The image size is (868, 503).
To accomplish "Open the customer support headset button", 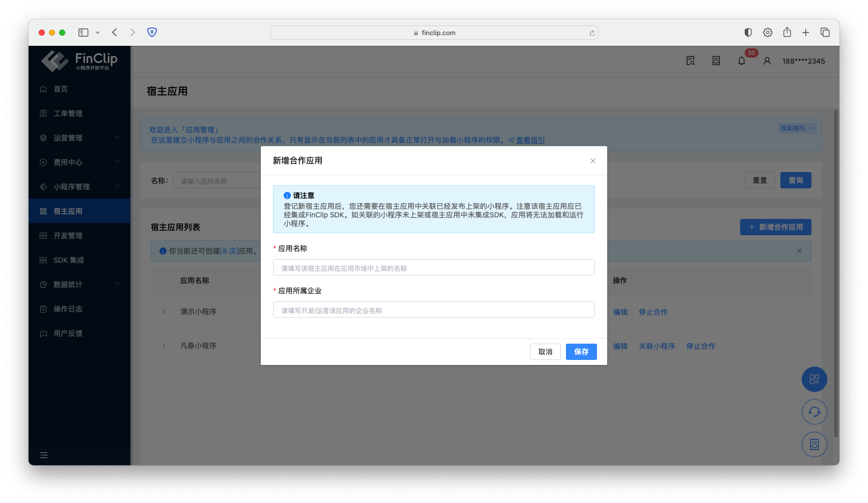I will 814,412.
